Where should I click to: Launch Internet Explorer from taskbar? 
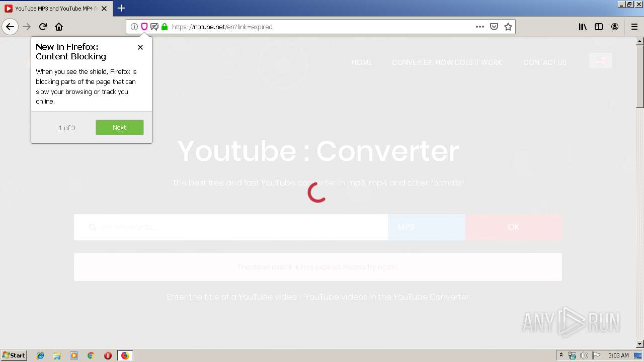tap(40, 355)
